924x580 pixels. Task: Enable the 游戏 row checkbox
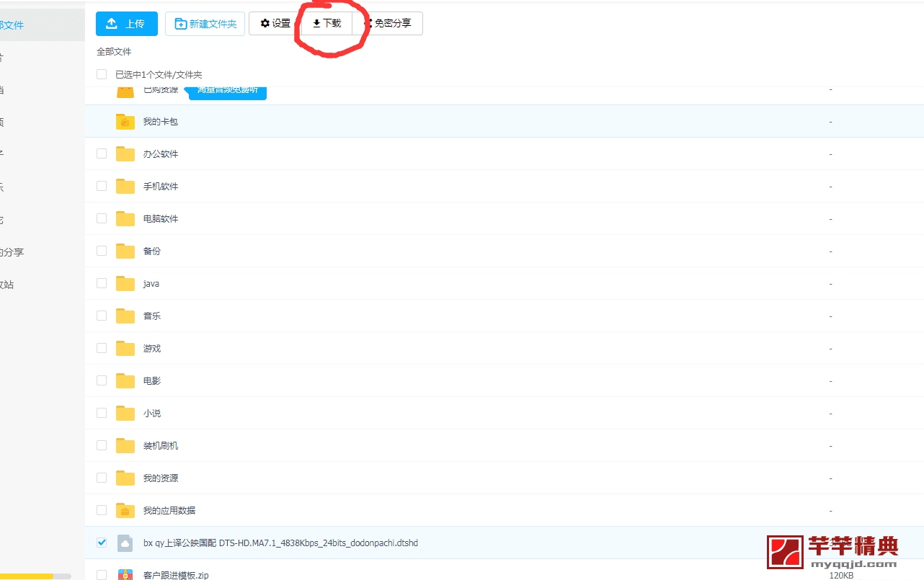[x=102, y=348]
